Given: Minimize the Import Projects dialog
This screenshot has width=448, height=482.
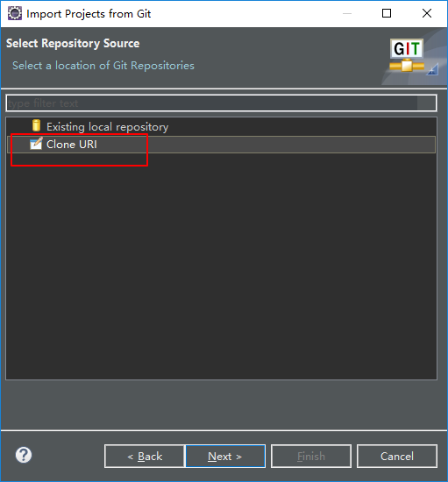Looking at the screenshot, I should (347, 13).
